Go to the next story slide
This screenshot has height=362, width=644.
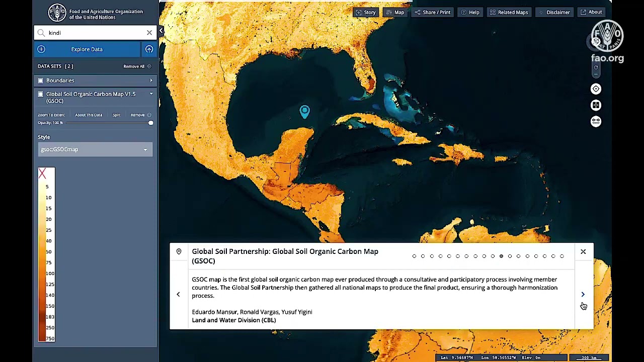click(x=583, y=295)
